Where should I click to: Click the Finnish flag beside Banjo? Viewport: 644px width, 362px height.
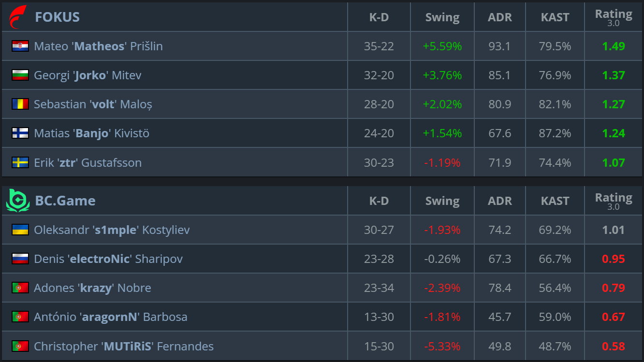tap(20, 133)
